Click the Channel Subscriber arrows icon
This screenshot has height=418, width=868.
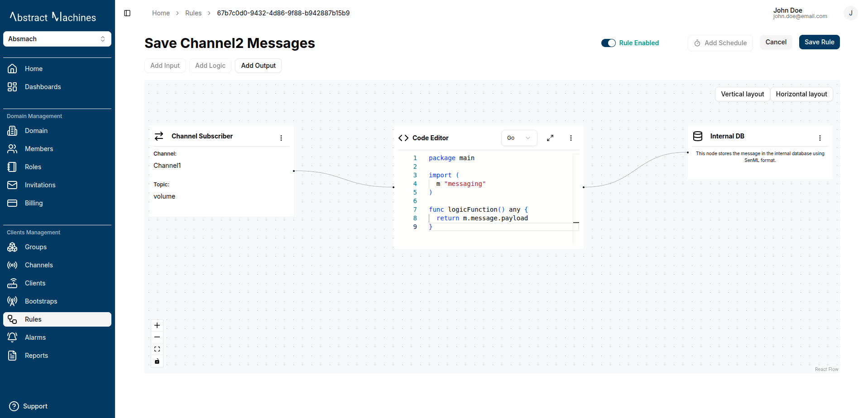159,136
